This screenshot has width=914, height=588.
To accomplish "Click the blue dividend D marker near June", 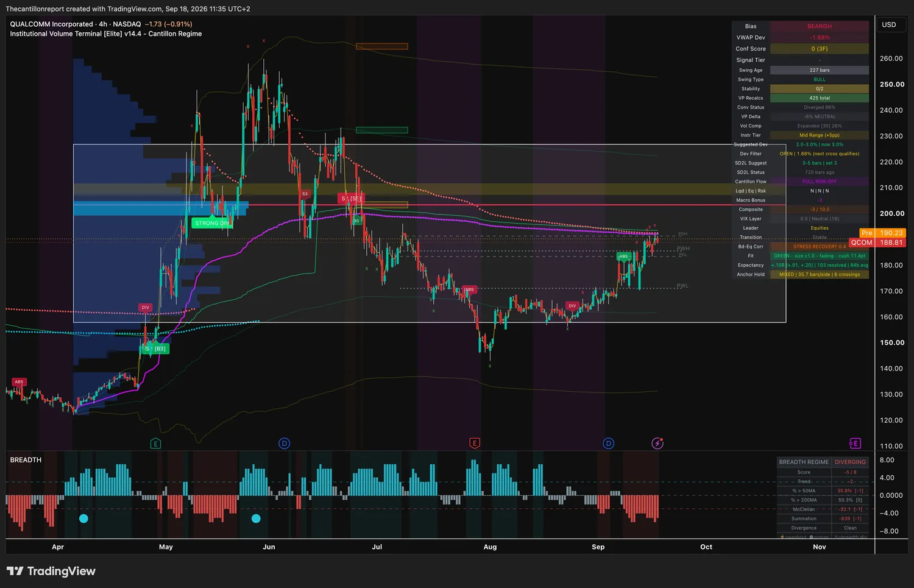I will coord(284,443).
